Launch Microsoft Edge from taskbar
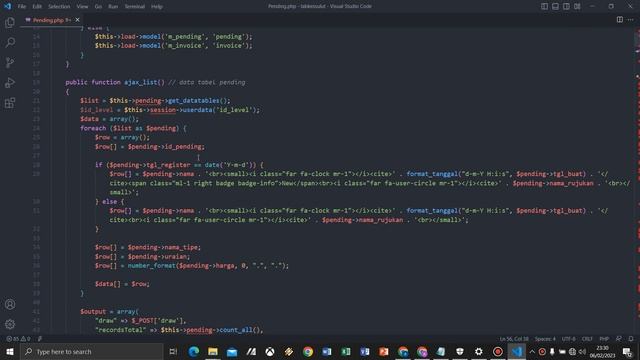 point(194,351)
